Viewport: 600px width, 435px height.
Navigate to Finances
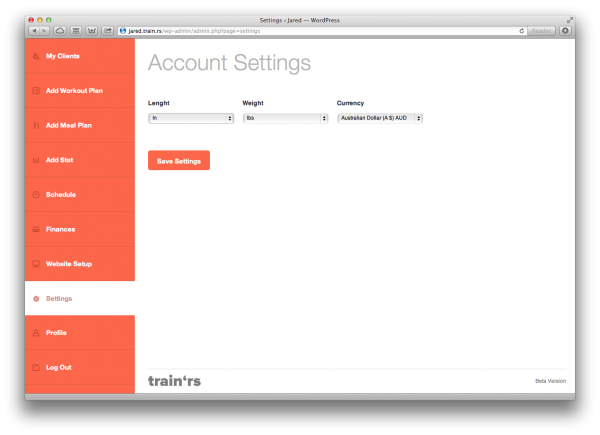pos(80,229)
